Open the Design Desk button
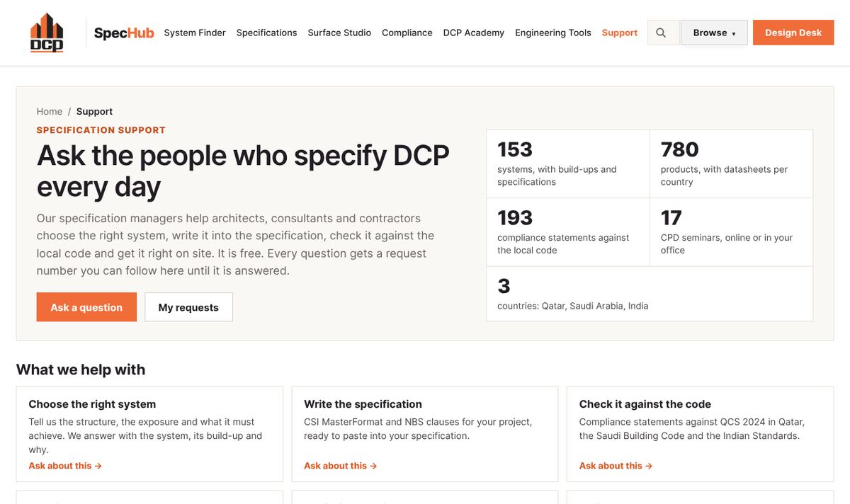The image size is (850, 504). click(793, 33)
